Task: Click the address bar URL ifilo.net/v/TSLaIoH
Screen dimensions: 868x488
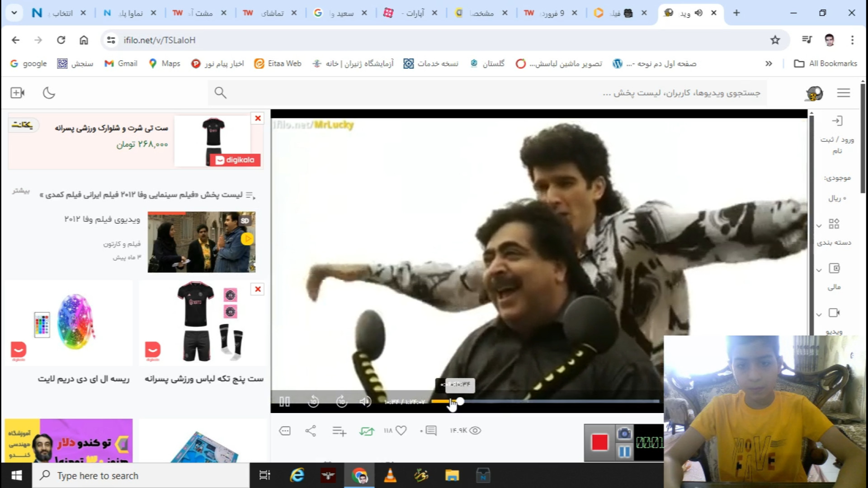Action: coord(160,40)
